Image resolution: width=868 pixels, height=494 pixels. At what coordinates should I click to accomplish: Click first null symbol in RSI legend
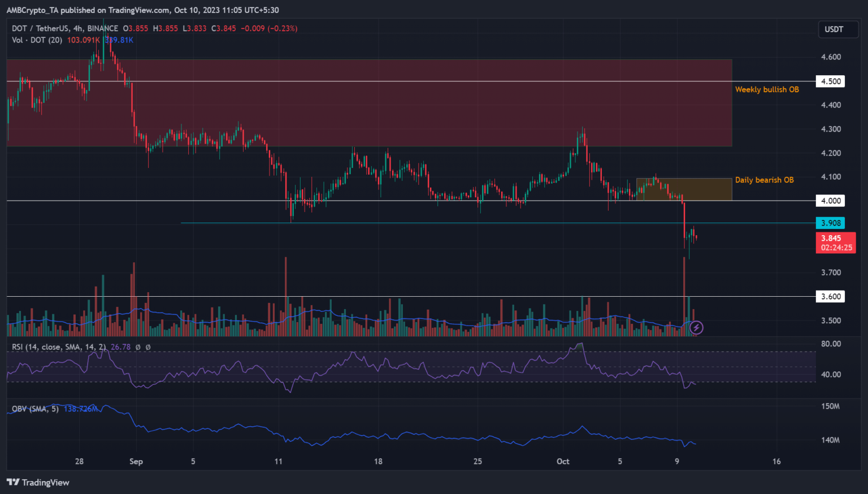coord(138,347)
